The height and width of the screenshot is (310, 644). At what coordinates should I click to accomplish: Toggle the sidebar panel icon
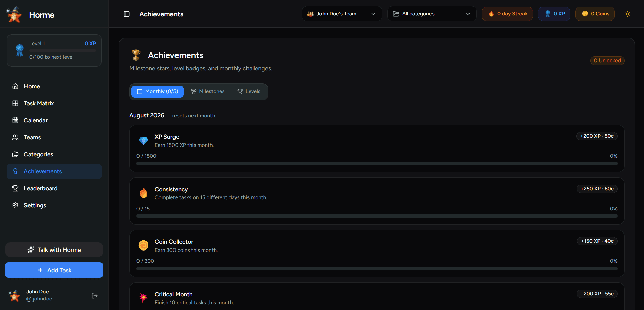tap(127, 14)
